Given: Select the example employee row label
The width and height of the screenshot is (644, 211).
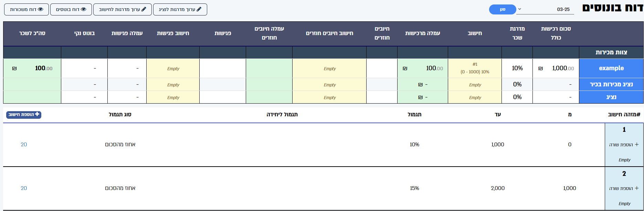Looking at the screenshot, I should point(611,68).
